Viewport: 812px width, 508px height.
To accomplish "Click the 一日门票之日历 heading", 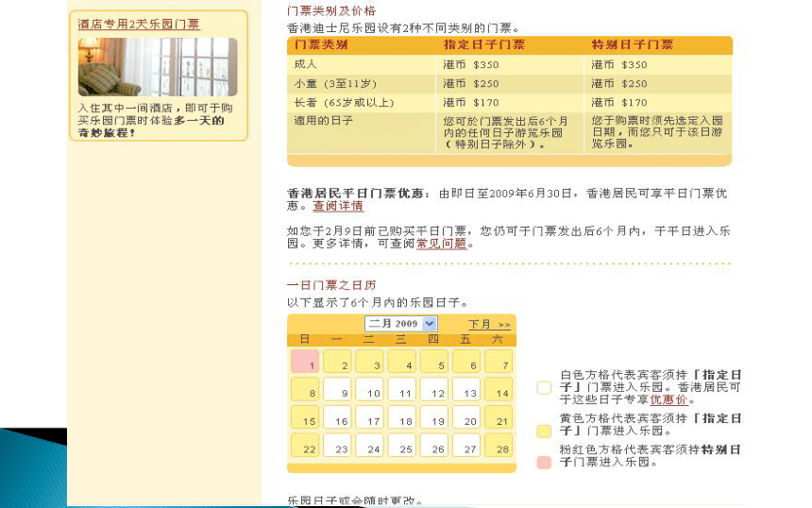I will pyautogui.click(x=331, y=285).
